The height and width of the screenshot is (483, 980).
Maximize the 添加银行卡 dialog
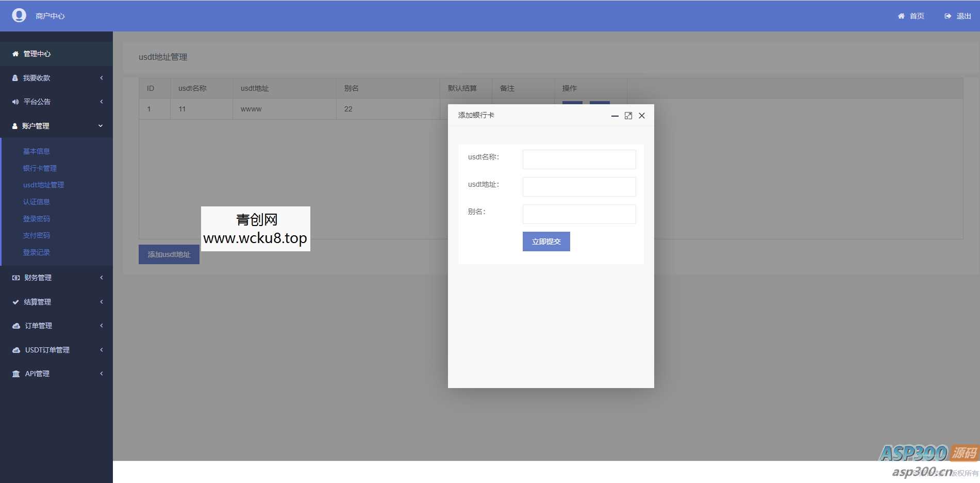628,116
